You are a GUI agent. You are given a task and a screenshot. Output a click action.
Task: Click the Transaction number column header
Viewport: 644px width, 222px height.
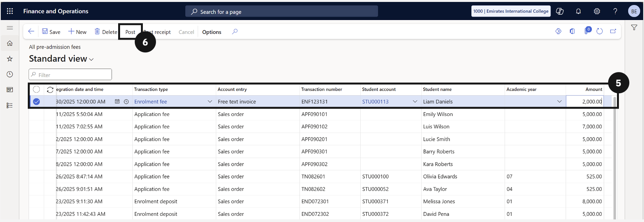click(322, 89)
